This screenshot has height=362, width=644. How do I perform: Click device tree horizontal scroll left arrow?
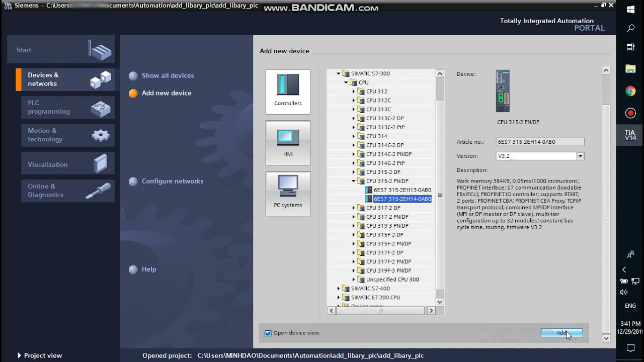(x=331, y=311)
